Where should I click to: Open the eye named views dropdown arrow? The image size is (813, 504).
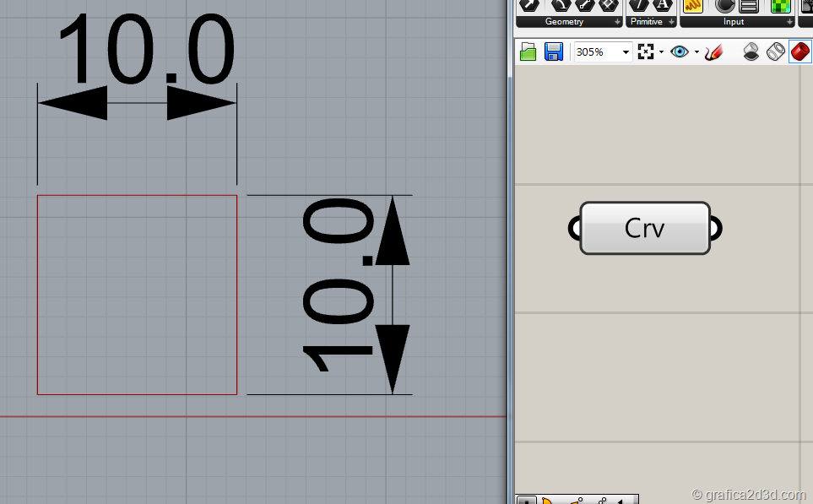click(696, 52)
